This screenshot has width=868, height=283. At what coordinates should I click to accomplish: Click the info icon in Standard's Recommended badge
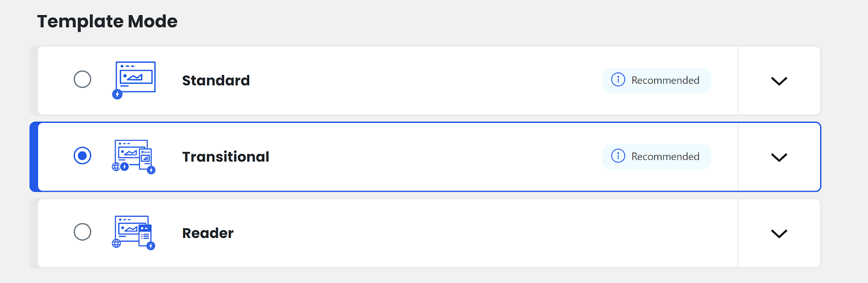618,80
